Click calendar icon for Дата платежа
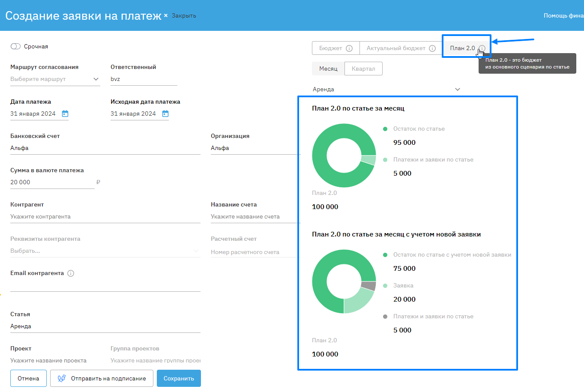Viewport: 584px width, 392px height. click(x=65, y=114)
